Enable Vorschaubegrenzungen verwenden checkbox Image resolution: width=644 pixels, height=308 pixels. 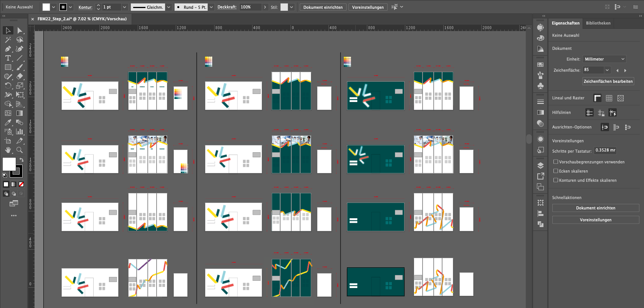pos(555,162)
